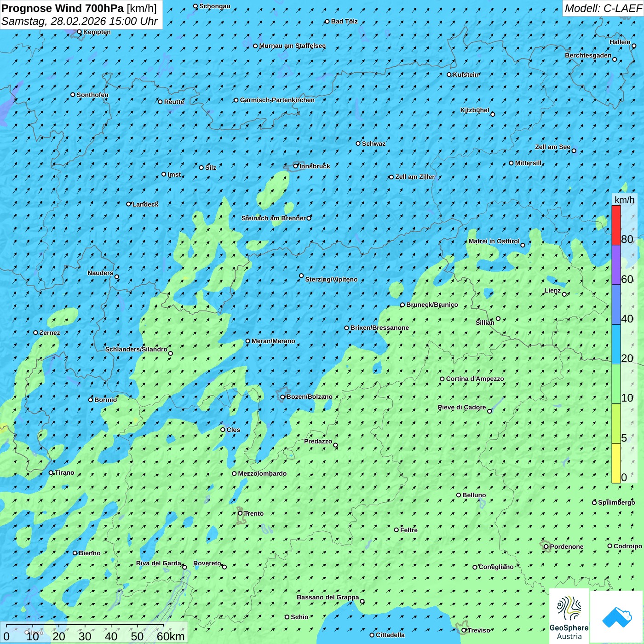
Task: Click the Spilimbergo label
Action: (x=616, y=502)
